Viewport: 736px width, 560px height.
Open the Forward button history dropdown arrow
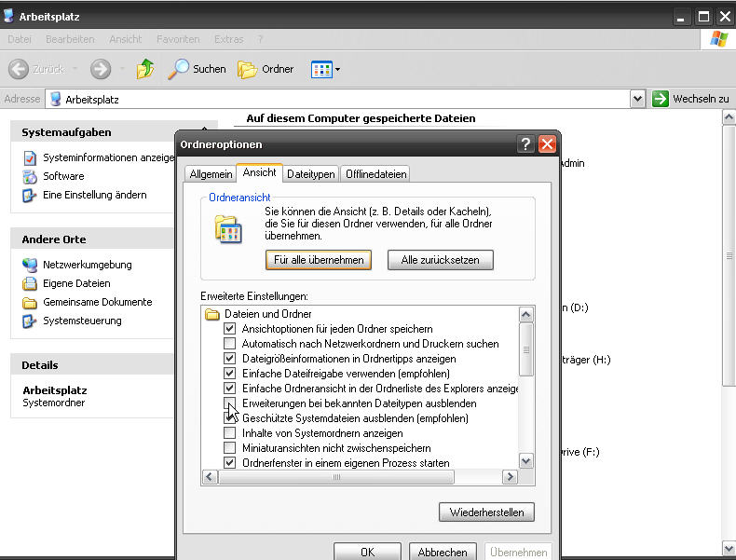121,70
